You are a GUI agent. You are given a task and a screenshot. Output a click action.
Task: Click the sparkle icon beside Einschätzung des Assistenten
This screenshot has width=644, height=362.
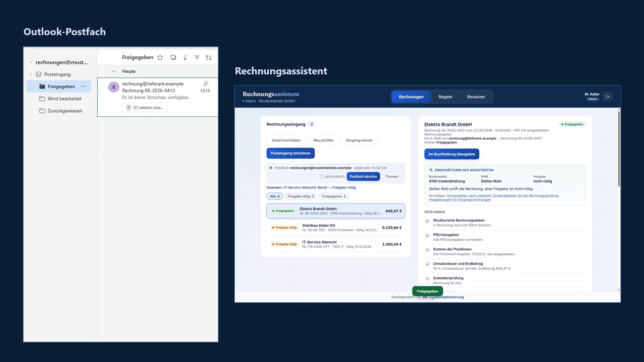point(431,170)
